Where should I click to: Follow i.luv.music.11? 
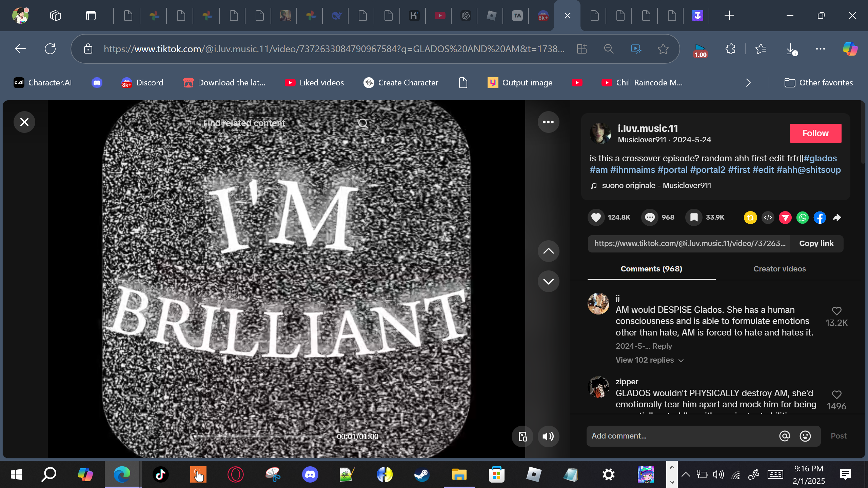(x=815, y=133)
